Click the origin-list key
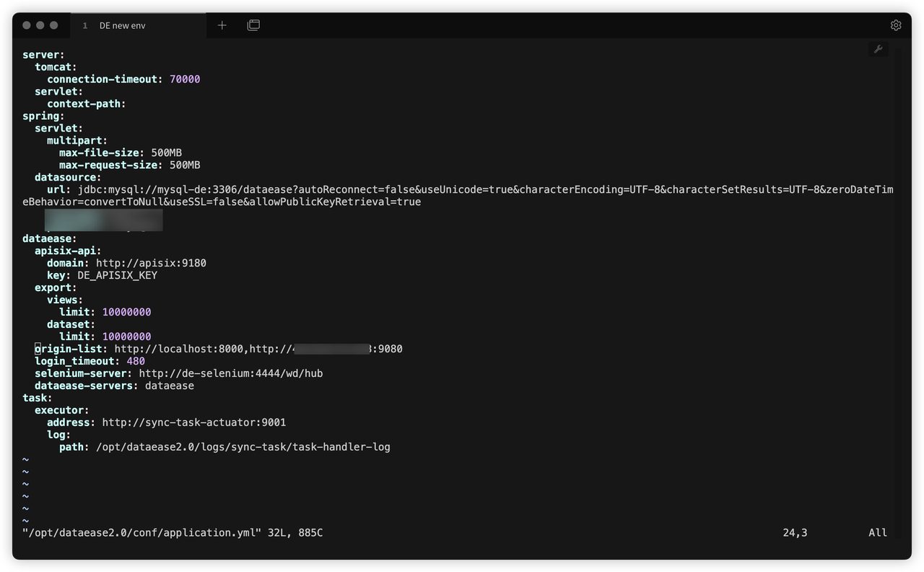924x572 pixels. coord(71,349)
